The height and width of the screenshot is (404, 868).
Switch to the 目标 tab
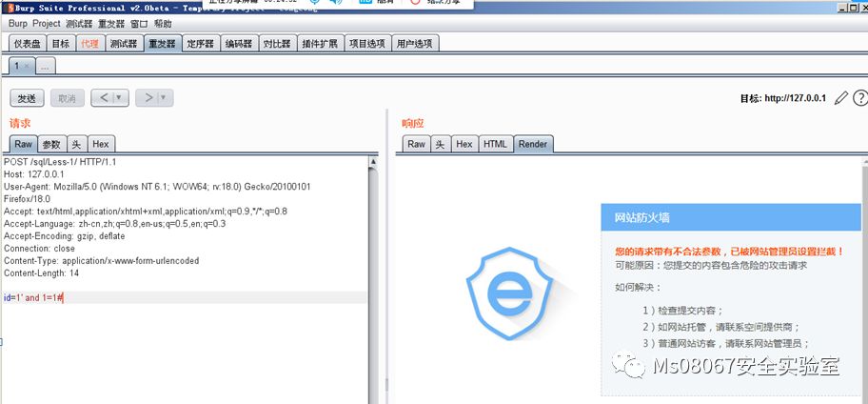point(61,44)
